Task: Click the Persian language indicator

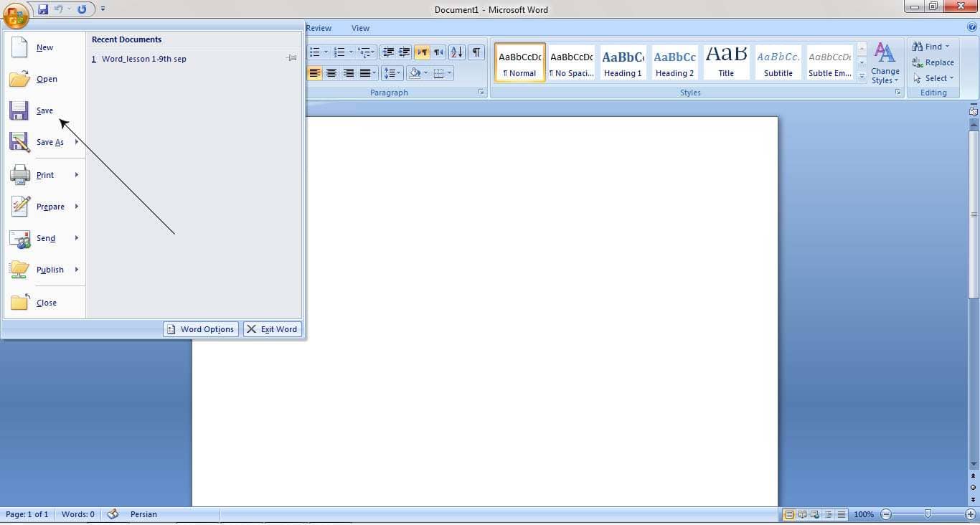Action: [143, 514]
